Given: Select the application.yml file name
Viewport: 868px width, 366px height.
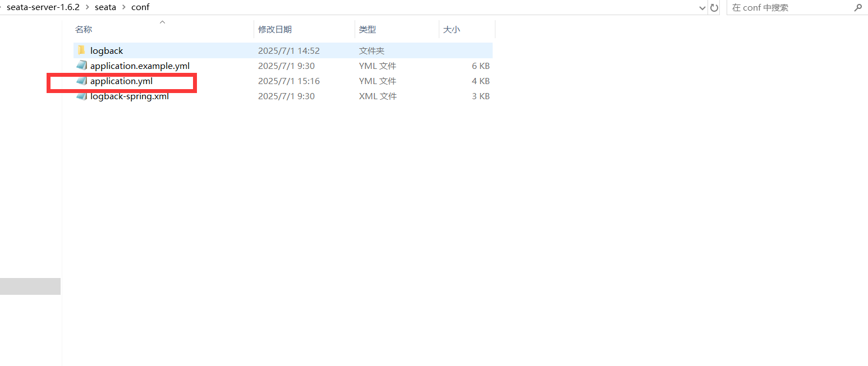Looking at the screenshot, I should point(121,81).
